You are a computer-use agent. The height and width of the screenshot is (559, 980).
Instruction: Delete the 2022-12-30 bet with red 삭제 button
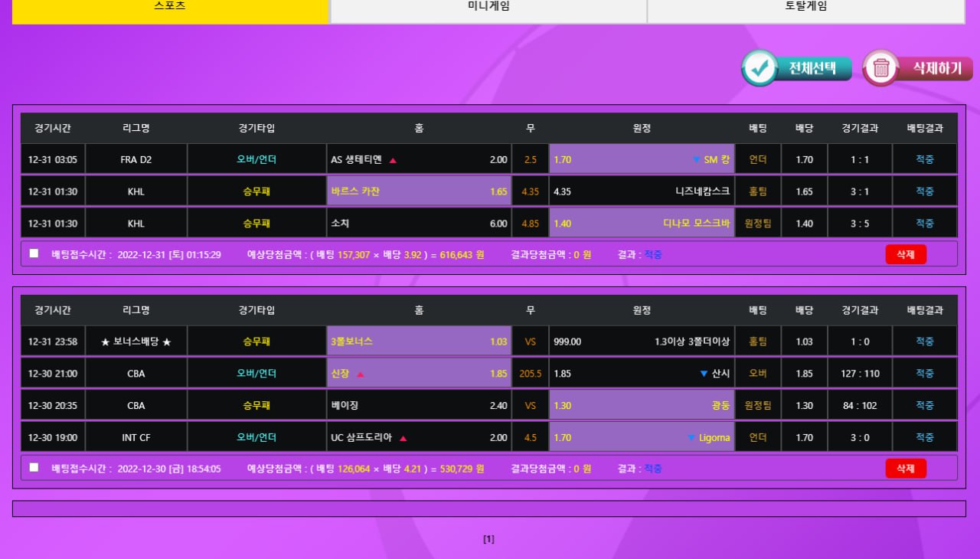906,468
